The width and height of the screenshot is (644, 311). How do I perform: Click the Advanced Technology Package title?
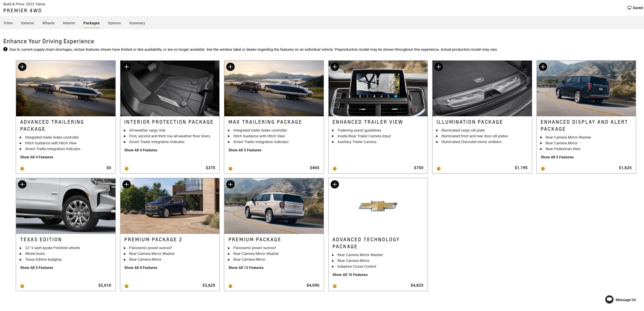366,243
